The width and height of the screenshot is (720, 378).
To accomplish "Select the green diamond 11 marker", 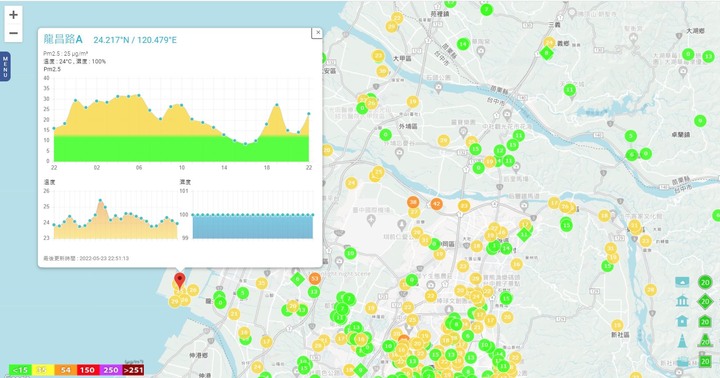I will tap(524, 235).
